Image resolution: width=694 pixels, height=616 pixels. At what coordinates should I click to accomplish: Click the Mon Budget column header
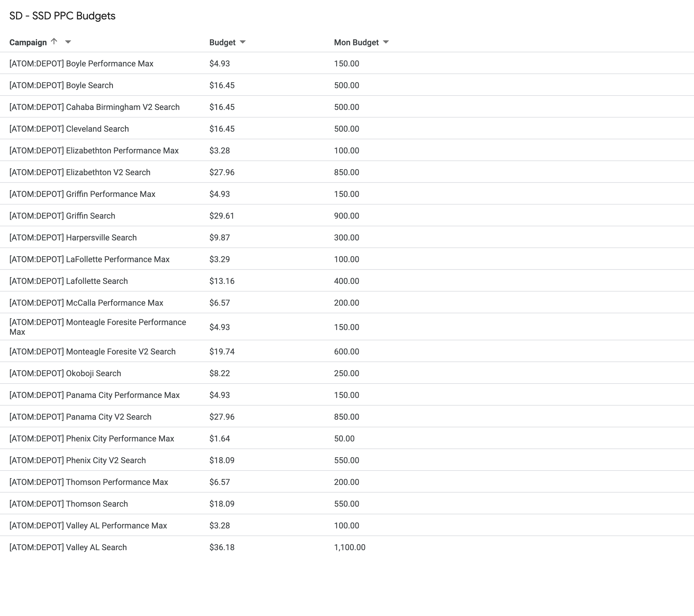[x=356, y=42]
